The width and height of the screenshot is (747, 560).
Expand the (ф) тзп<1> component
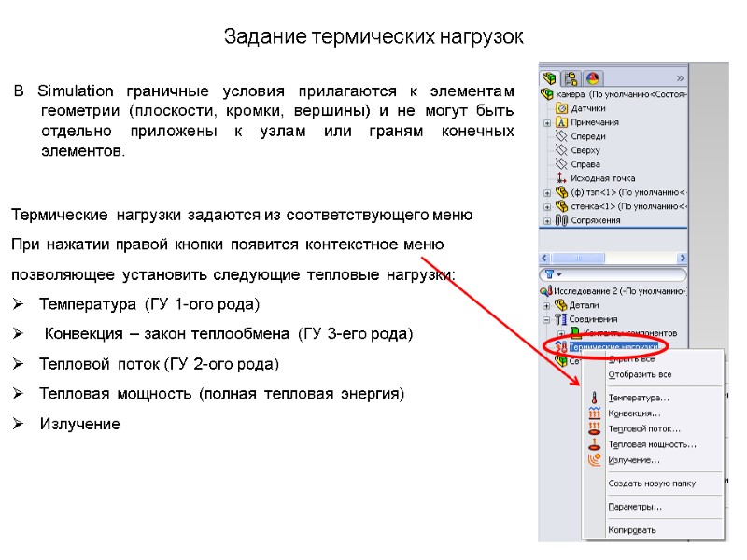[547, 193]
